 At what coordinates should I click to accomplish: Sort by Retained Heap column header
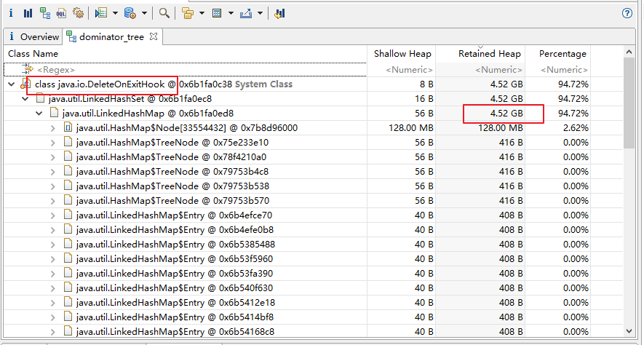pos(480,53)
